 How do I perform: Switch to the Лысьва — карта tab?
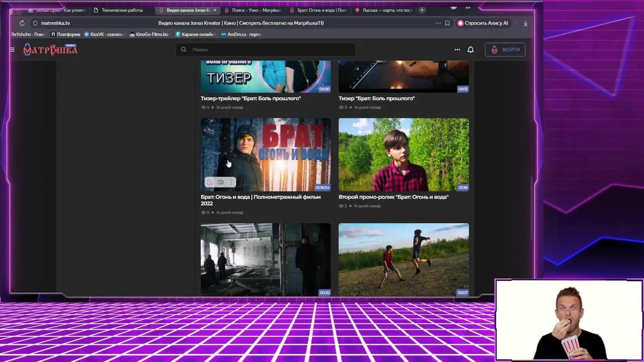click(384, 10)
